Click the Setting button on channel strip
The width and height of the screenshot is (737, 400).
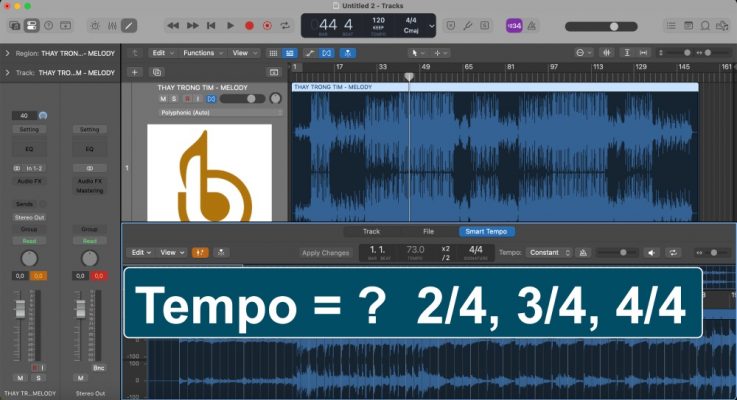click(29, 130)
